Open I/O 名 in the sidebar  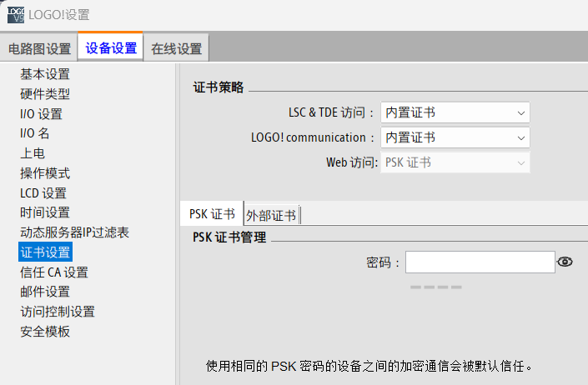[34, 133]
